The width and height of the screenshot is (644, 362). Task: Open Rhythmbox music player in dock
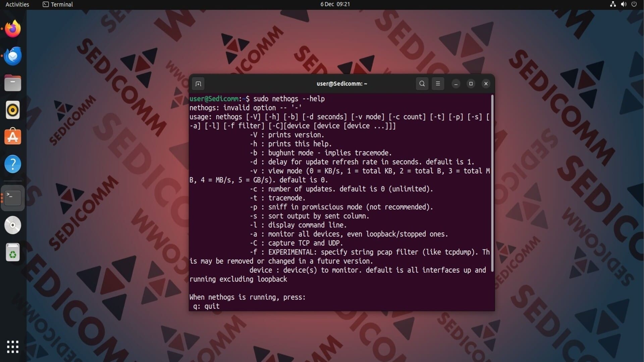pos(13,110)
